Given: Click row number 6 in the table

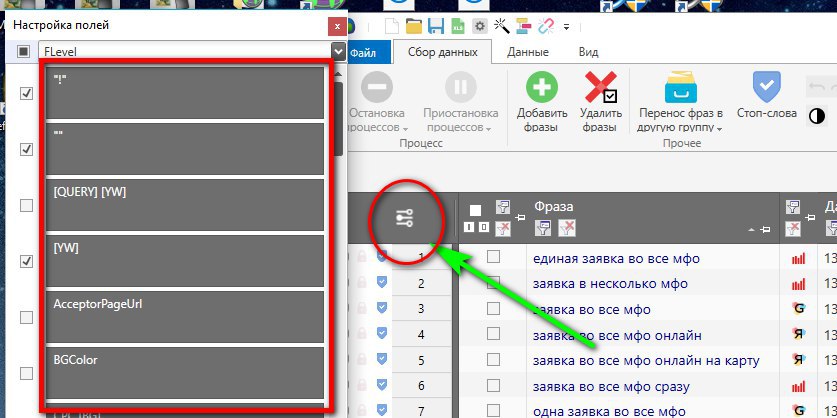Looking at the screenshot, I should (x=421, y=386).
